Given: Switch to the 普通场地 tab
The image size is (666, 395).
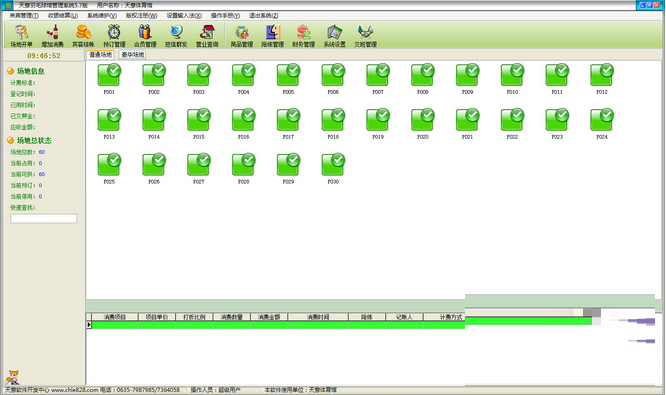Looking at the screenshot, I should coord(101,55).
